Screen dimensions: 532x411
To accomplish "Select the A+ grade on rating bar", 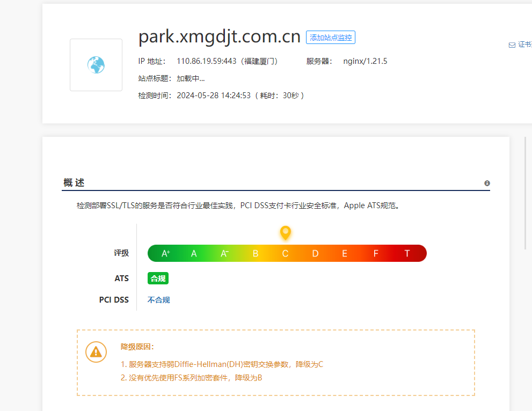I will click(x=165, y=253).
